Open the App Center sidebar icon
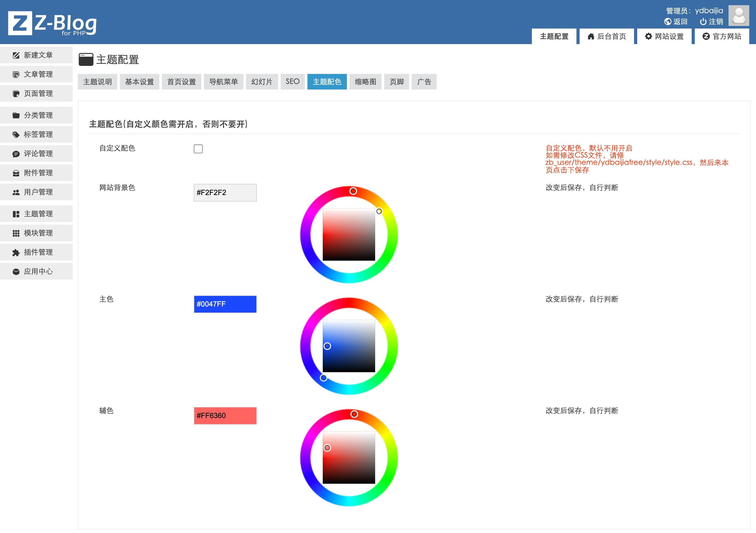The height and width of the screenshot is (533, 756). 16,272
